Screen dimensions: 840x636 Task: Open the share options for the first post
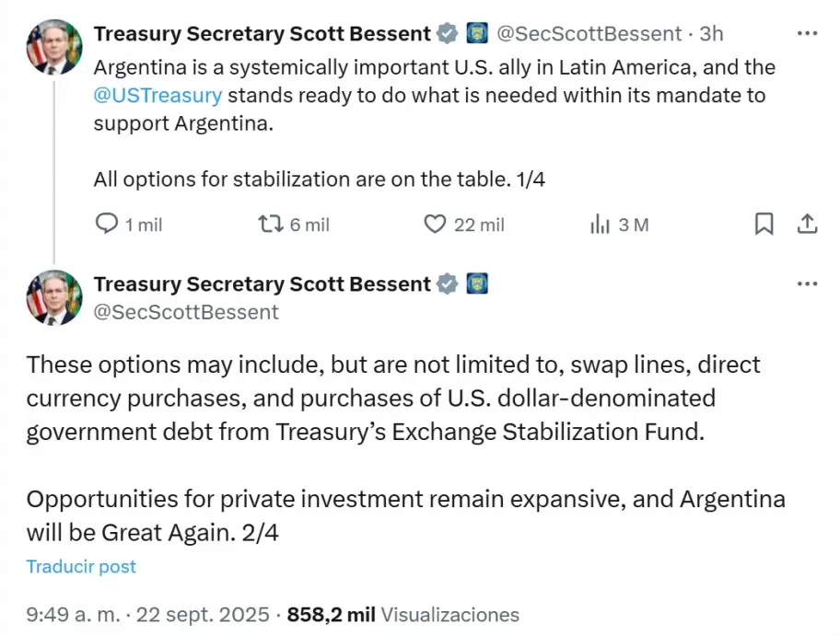807,223
